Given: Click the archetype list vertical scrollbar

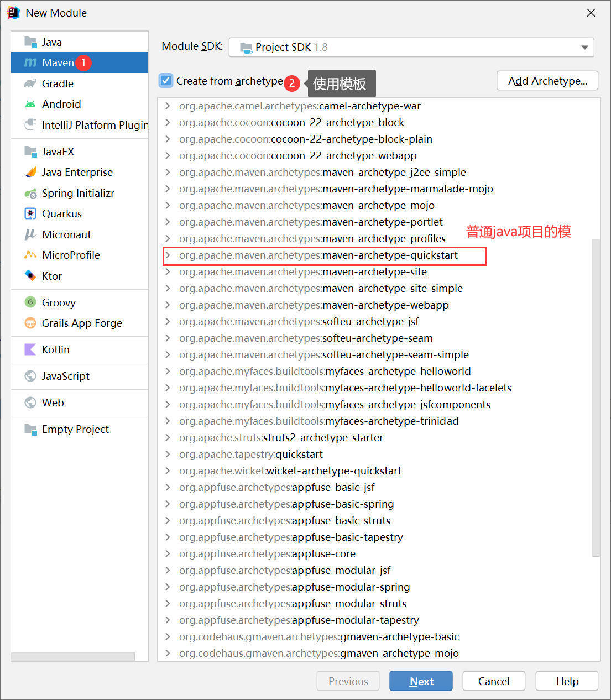Looking at the screenshot, I should point(596,398).
